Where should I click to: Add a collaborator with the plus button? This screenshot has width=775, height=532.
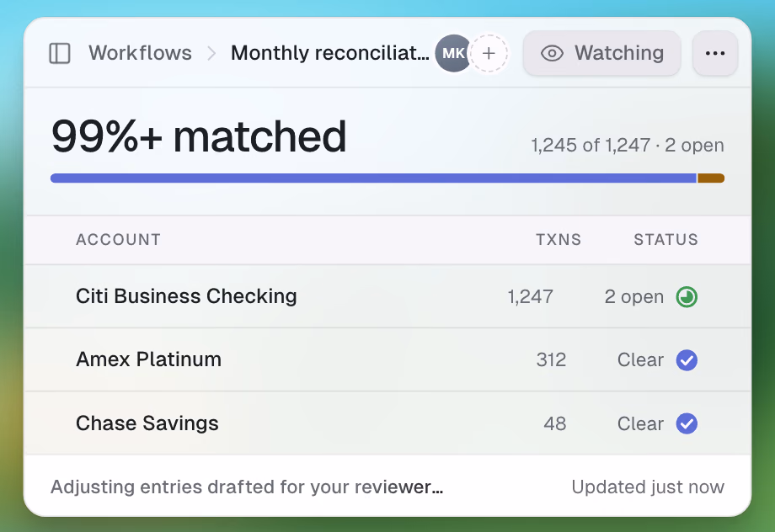click(x=489, y=53)
